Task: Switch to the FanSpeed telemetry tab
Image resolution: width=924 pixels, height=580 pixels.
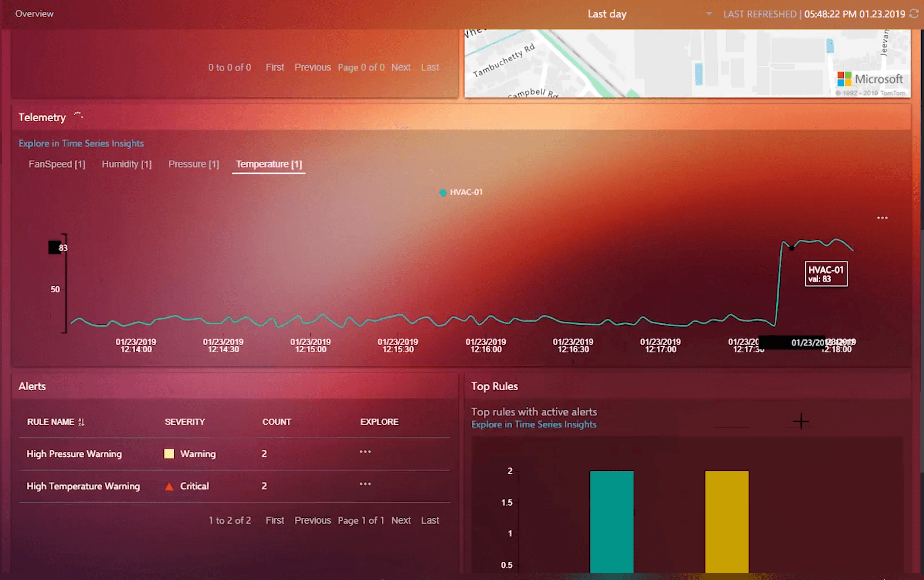Action: tap(57, 164)
